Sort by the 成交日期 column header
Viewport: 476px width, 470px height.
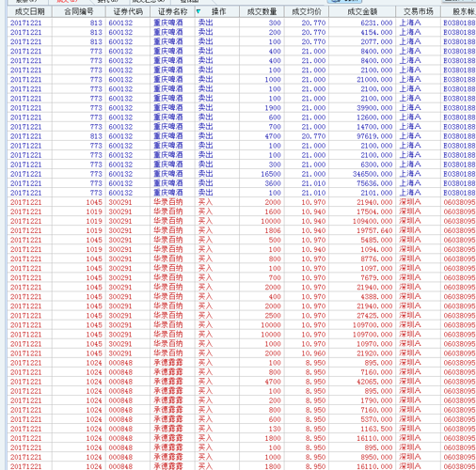pyautogui.click(x=30, y=11)
